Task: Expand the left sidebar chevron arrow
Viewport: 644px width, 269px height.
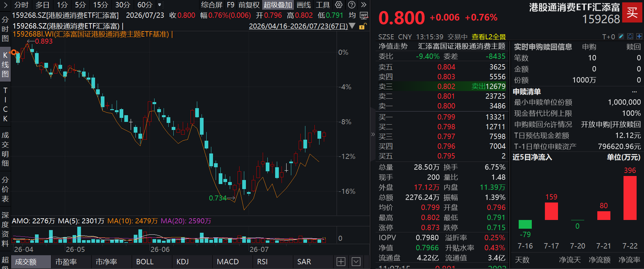Action: pyautogui.click(x=5, y=5)
